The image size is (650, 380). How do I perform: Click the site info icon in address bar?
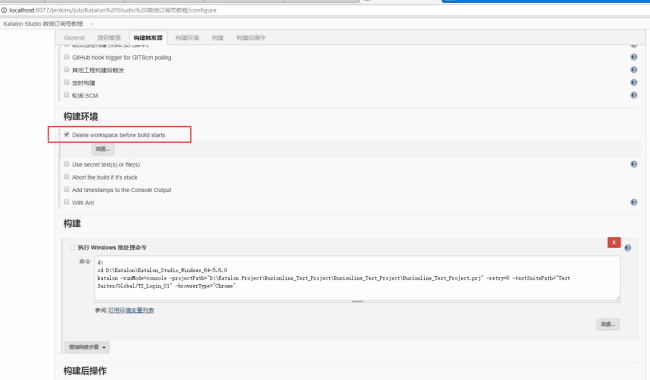(4, 10)
